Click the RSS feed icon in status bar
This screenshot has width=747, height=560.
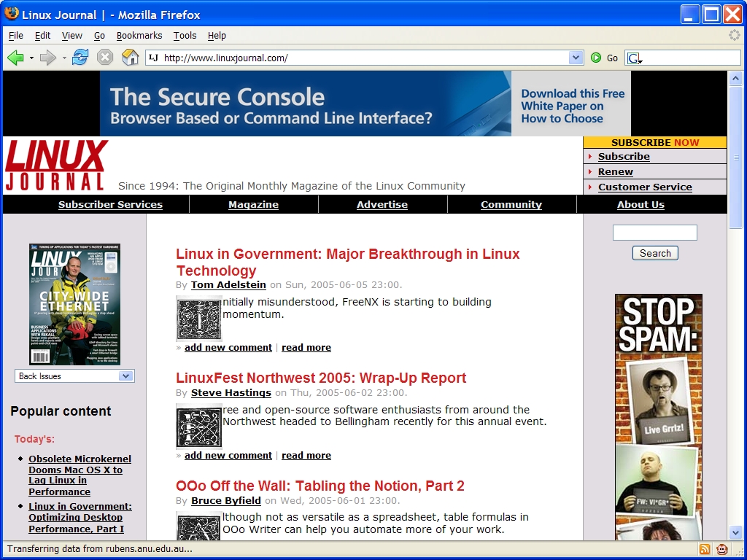pyautogui.click(x=705, y=549)
